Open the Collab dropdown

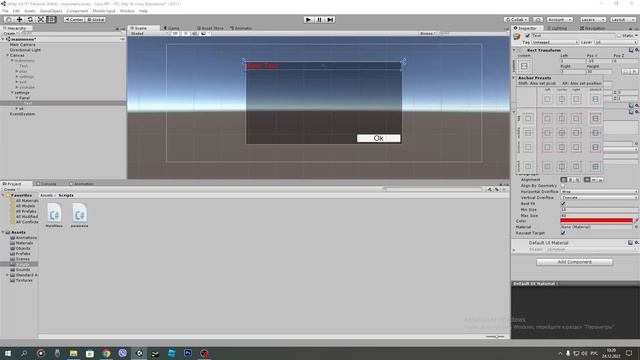[516, 20]
